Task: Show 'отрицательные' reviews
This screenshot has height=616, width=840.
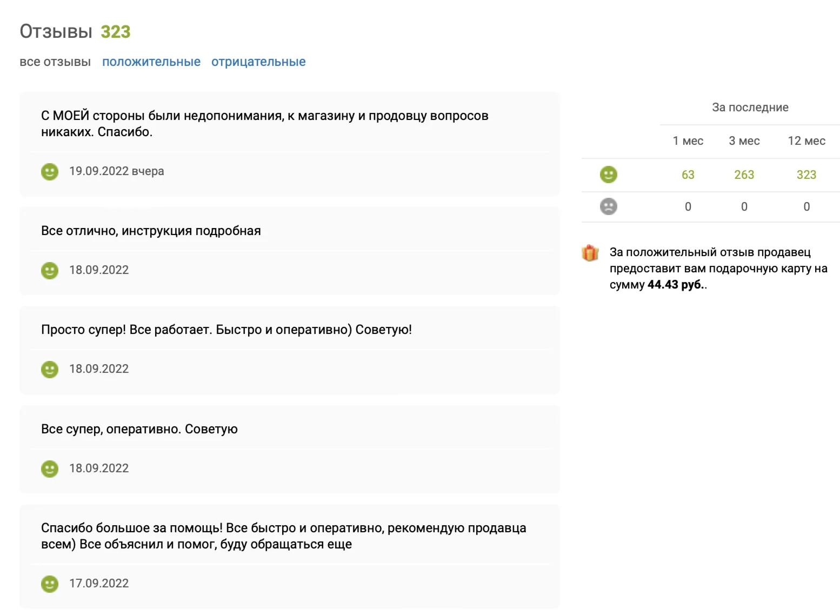Action: pos(258,62)
